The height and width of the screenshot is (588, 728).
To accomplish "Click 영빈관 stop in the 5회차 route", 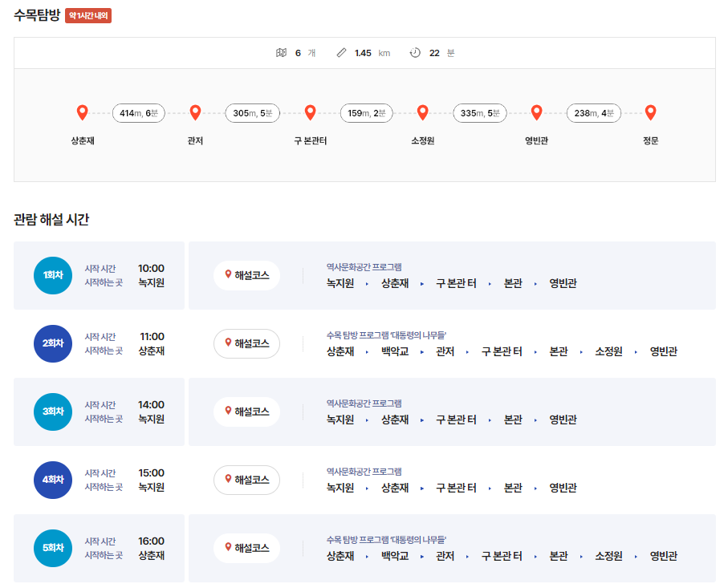I will pos(664,557).
